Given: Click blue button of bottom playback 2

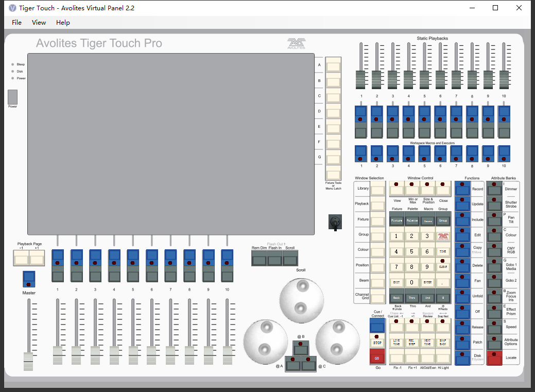Looking at the screenshot, I should click(x=76, y=258).
